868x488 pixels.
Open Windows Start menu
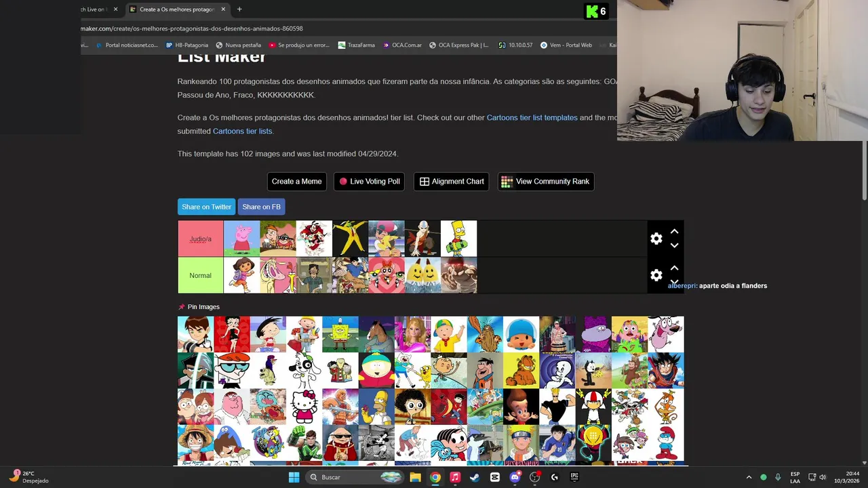294,477
